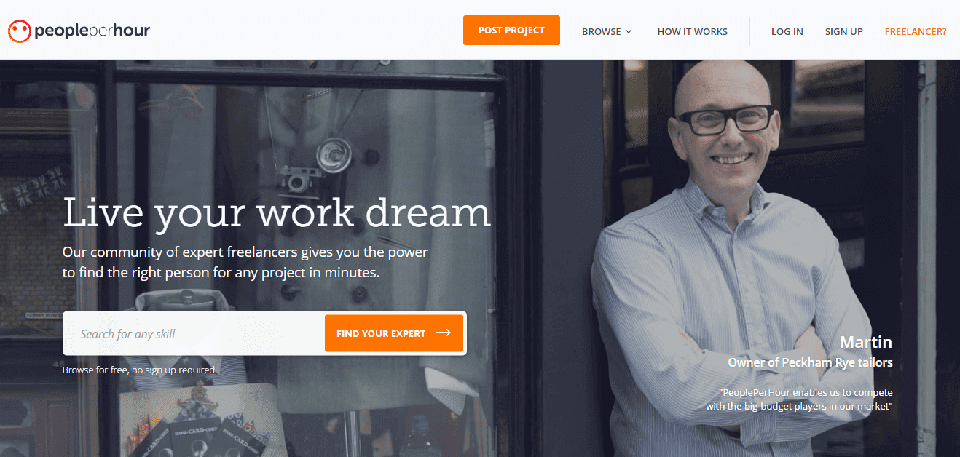Focus the Search for any skill field
The height and width of the screenshot is (457, 960).
[194, 334]
